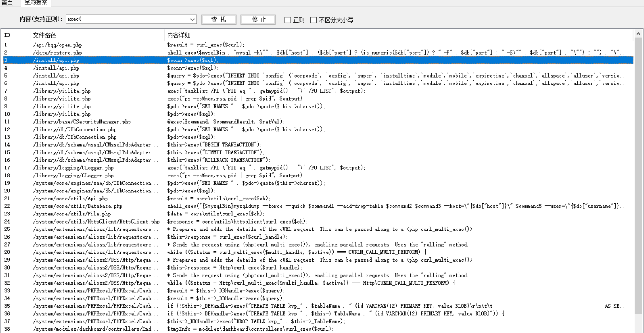644x333 pixels.
Task: Select row 19 sae CDbConnection SET NAMES
Action: pos(318,183)
